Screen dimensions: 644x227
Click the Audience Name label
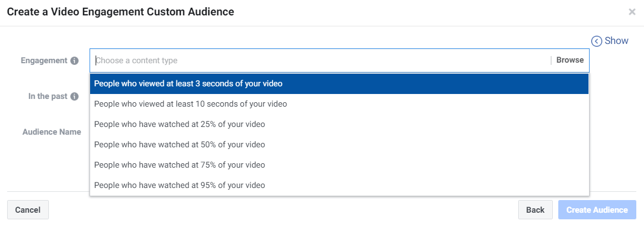[51, 132]
